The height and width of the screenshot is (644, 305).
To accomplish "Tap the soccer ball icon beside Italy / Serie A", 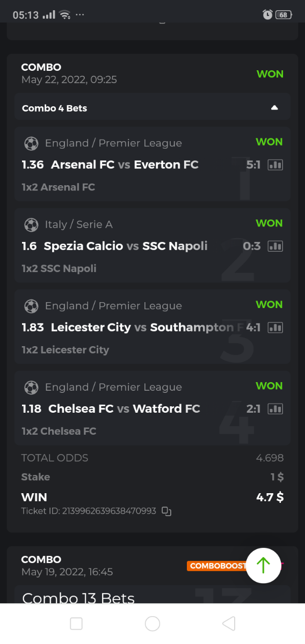I will (x=31, y=224).
